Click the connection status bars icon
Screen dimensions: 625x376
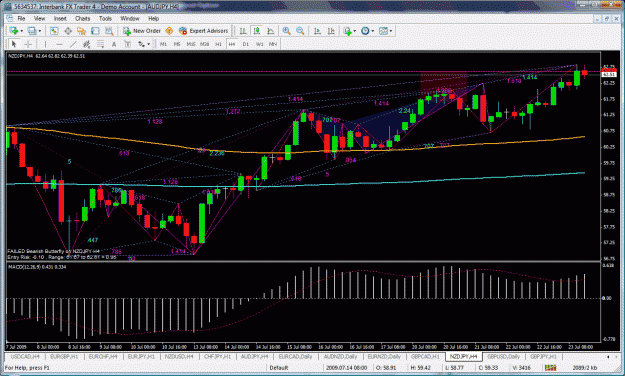pos(550,368)
